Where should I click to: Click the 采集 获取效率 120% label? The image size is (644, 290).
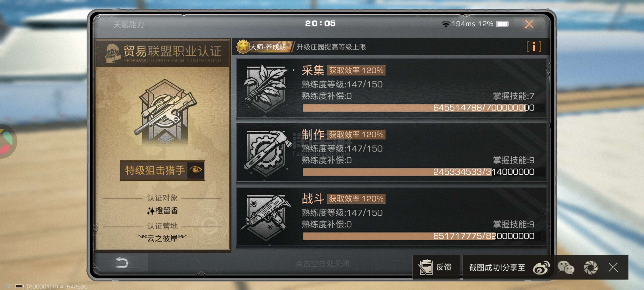(356, 70)
